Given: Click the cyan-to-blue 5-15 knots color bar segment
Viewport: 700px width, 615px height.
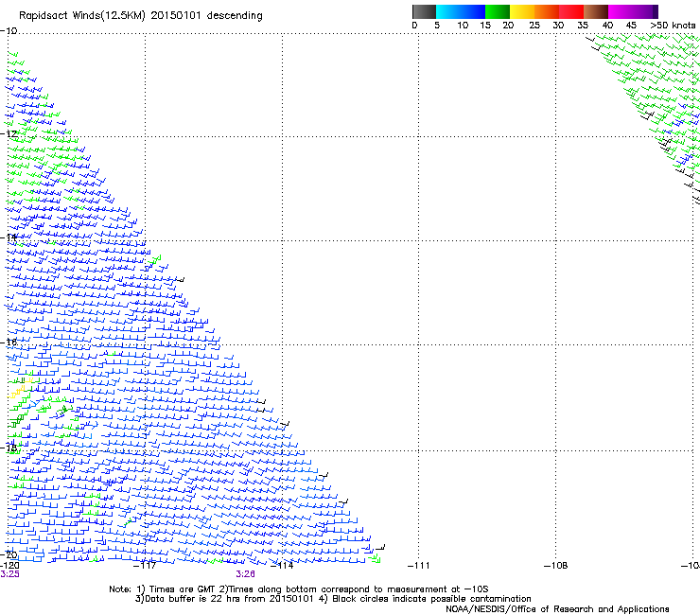Looking at the screenshot, I should pyautogui.click(x=461, y=11).
